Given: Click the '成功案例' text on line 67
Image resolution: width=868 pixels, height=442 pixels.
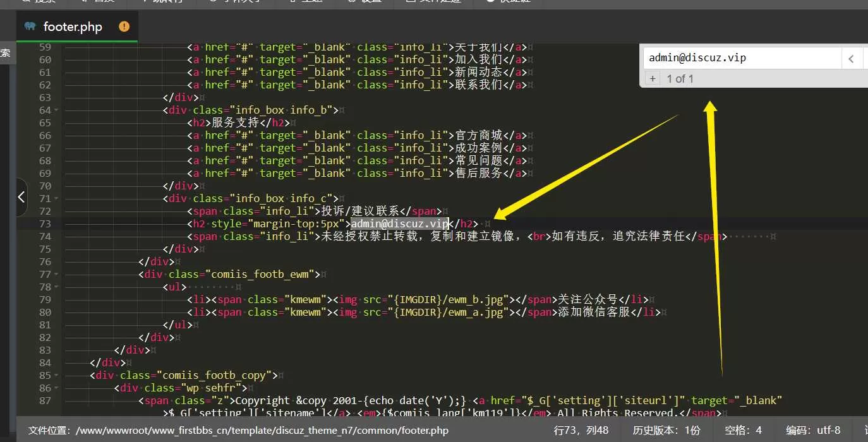Looking at the screenshot, I should [479, 148].
